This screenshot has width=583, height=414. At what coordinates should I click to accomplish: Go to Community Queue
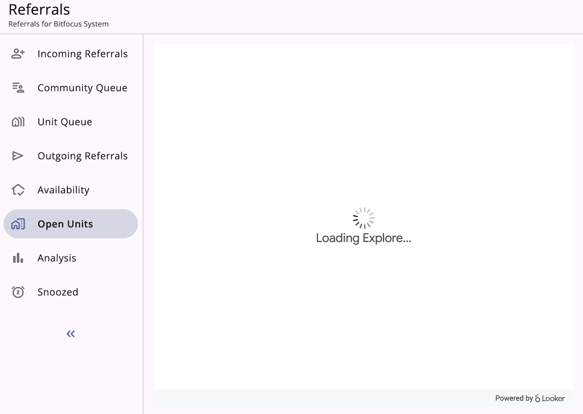71,88
